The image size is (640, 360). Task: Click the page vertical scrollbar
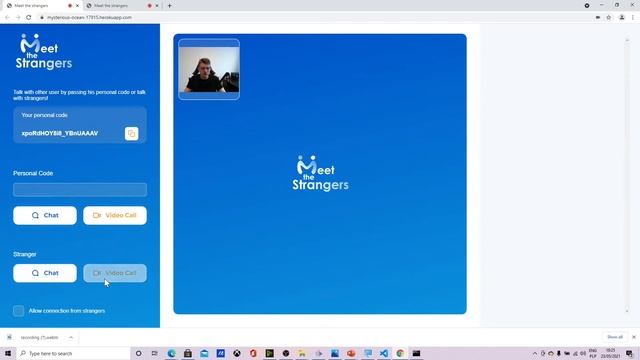pos(627,176)
